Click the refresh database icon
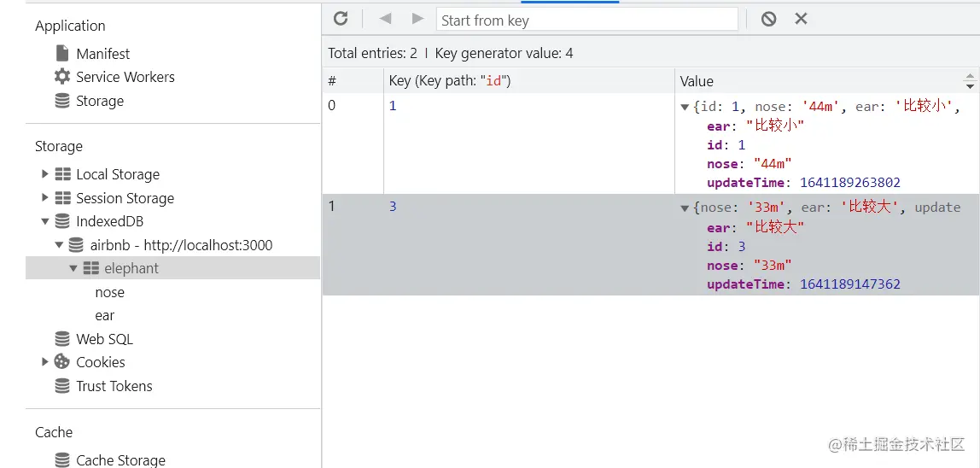This screenshot has height=468, width=980. tap(341, 19)
